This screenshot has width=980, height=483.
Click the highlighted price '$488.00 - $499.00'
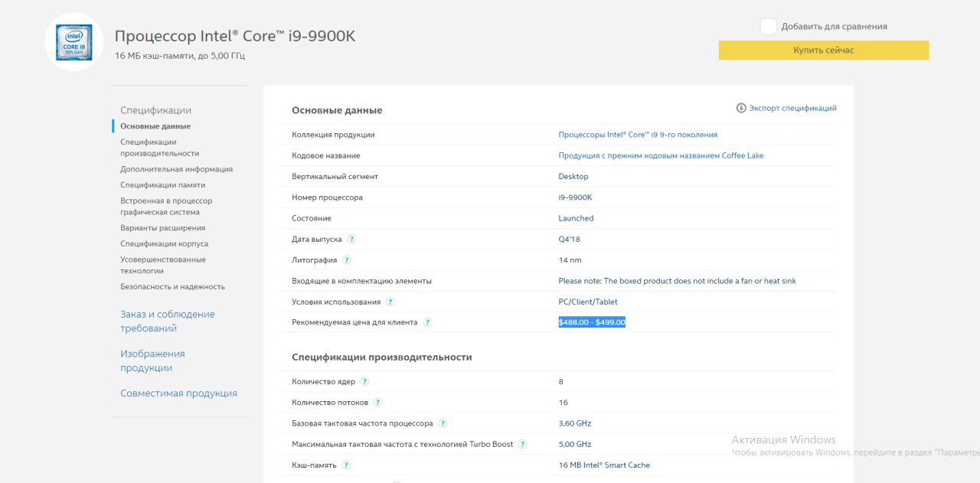[x=592, y=322]
